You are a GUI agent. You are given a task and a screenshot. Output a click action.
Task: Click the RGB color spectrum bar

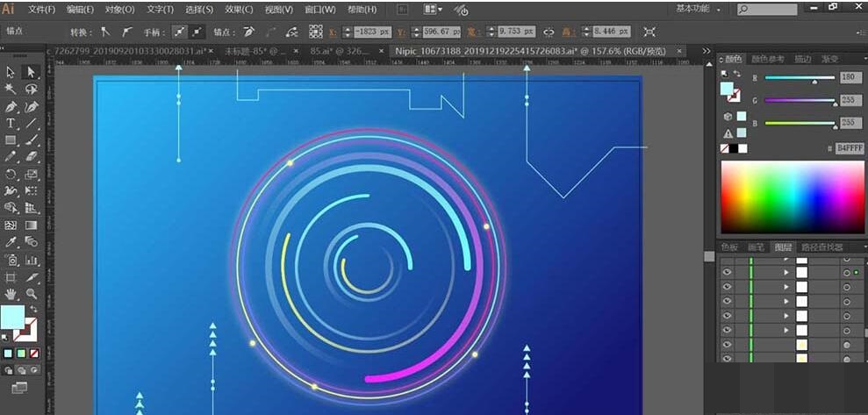[791, 197]
